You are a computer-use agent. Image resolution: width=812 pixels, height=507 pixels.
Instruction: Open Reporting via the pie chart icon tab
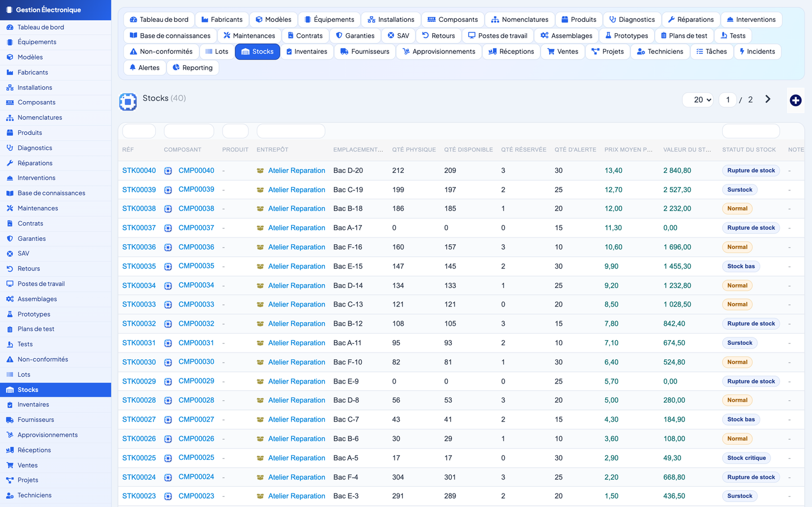tap(176, 67)
